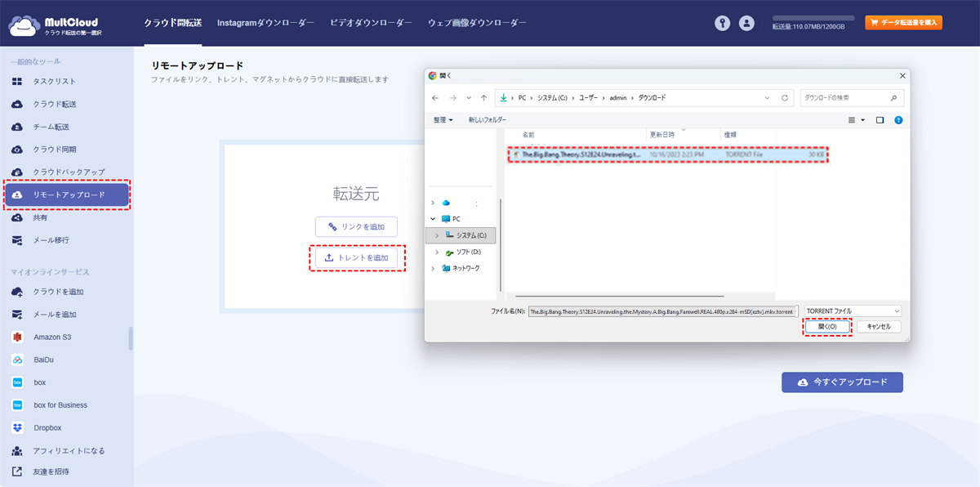Switch to Instagramダウンローダー tab
Screen dimensions: 980x487
[x=265, y=23]
